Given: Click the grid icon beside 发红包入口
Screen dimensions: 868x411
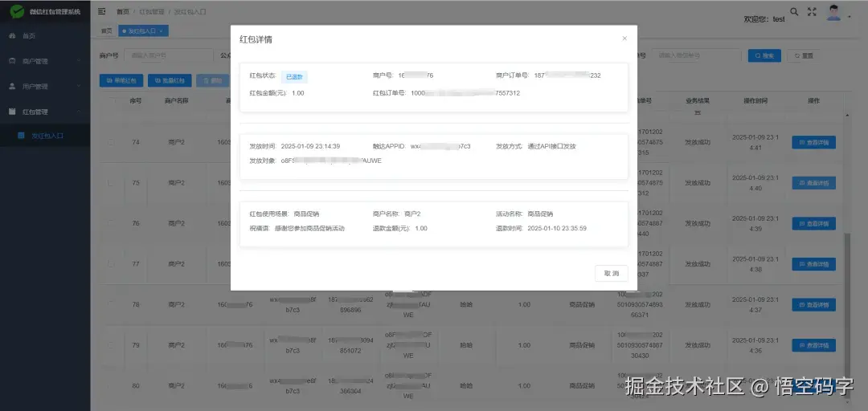Looking at the screenshot, I should (x=21, y=135).
